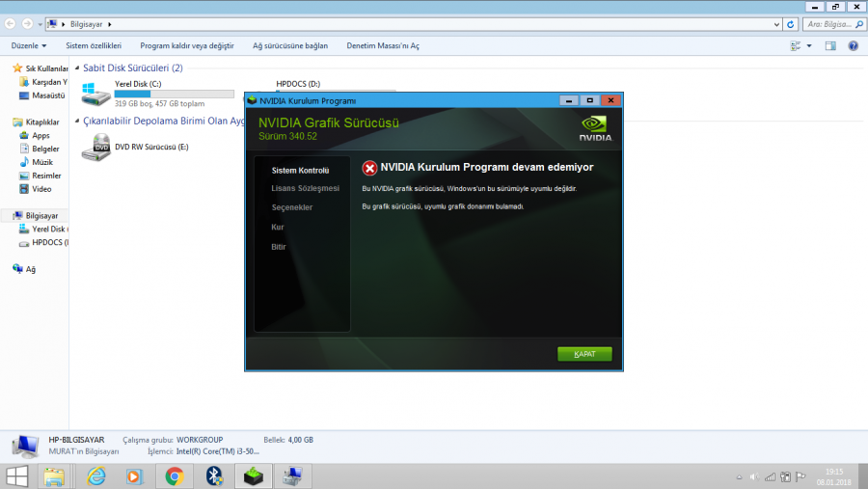Click the red error icon in NVIDIA dialog
This screenshot has width=868, height=489.
(369, 168)
